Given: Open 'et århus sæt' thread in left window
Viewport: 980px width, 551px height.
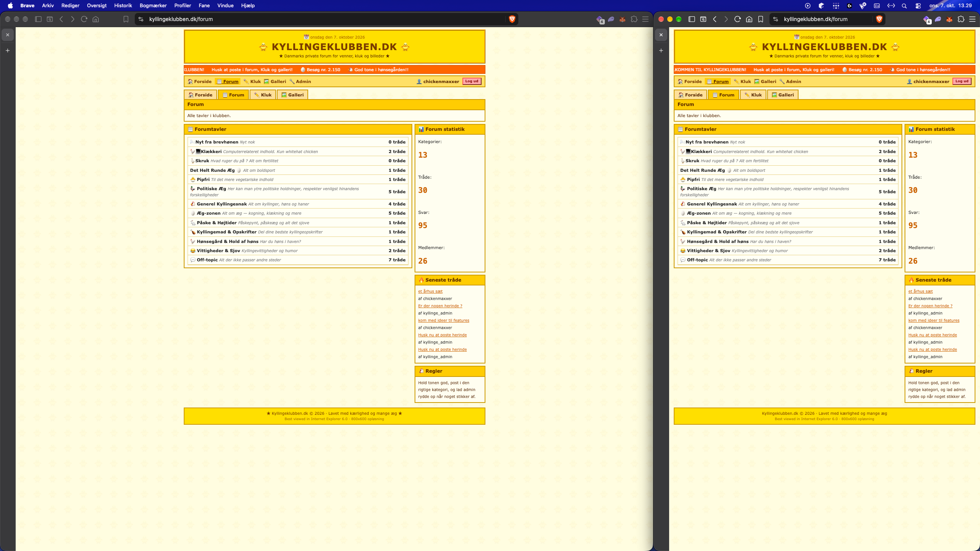Looking at the screenshot, I should click(430, 291).
